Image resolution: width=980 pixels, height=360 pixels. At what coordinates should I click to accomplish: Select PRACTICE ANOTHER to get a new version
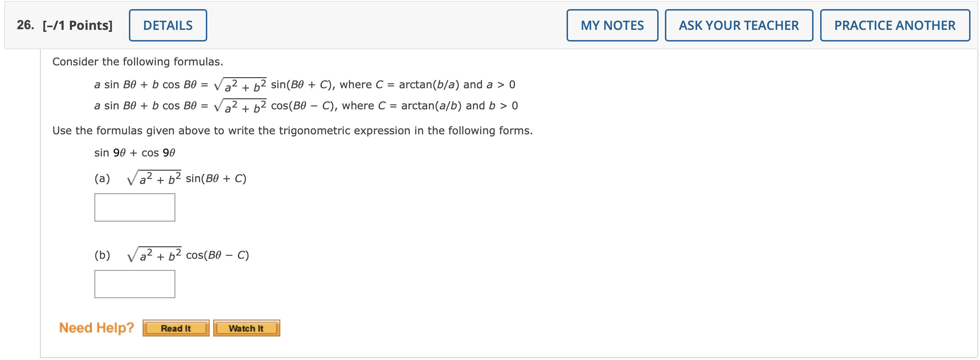895,25
